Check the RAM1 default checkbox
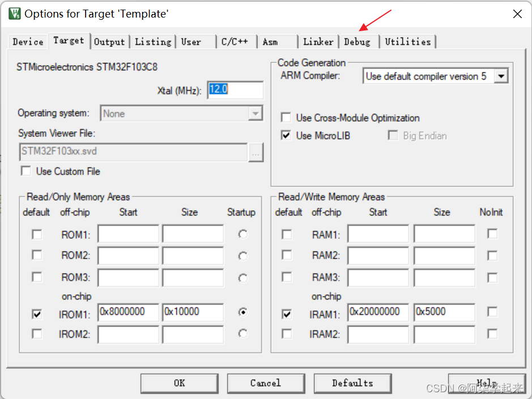The width and height of the screenshot is (532, 399). (x=287, y=234)
